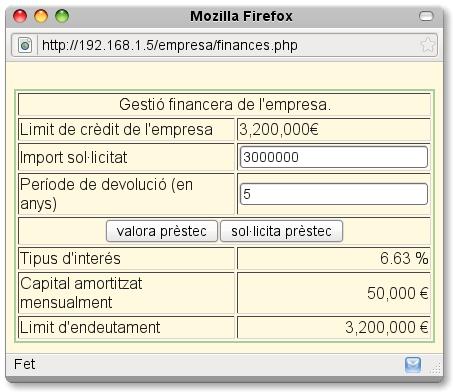
Task: Click the window resize grip in status bar corner
Action: click(436, 368)
